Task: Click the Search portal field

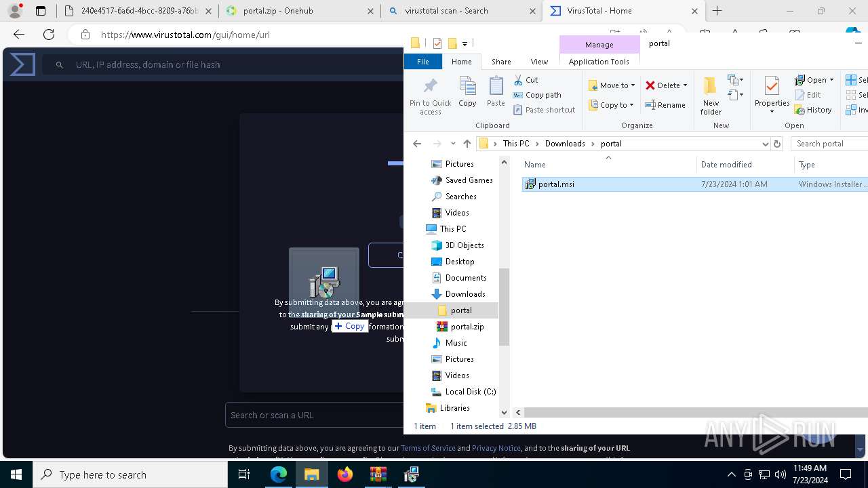Action: click(829, 144)
